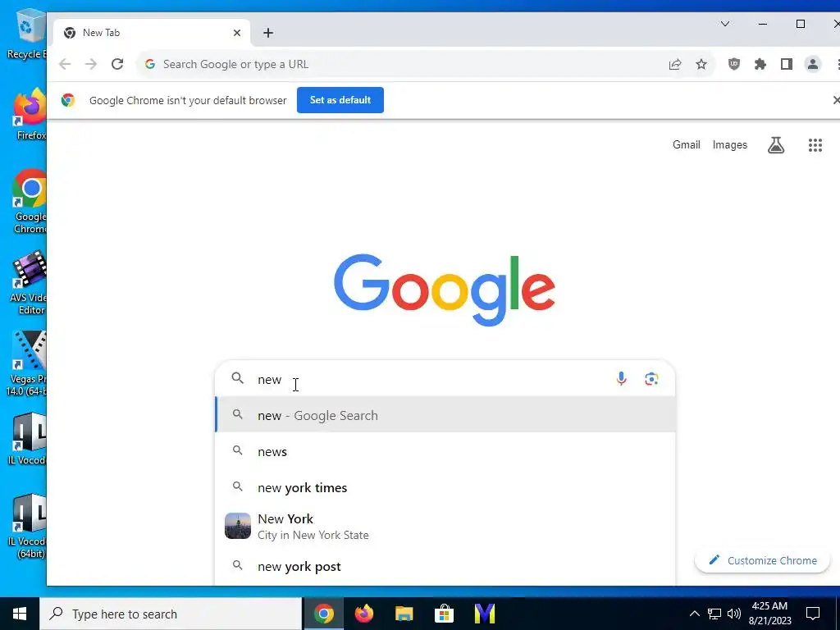Screen dimensions: 840x630
Task: Select the Firefox desktop shortcut
Action: (x=30, y=115)
